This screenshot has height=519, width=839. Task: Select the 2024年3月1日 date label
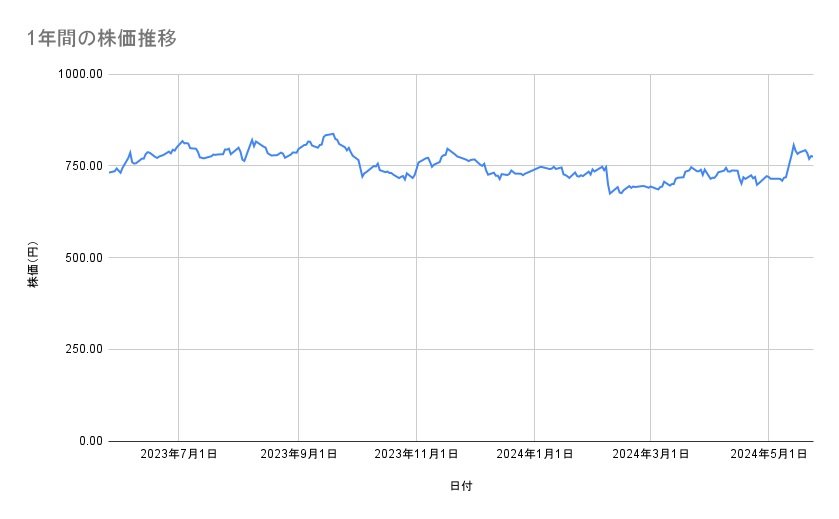651,455
